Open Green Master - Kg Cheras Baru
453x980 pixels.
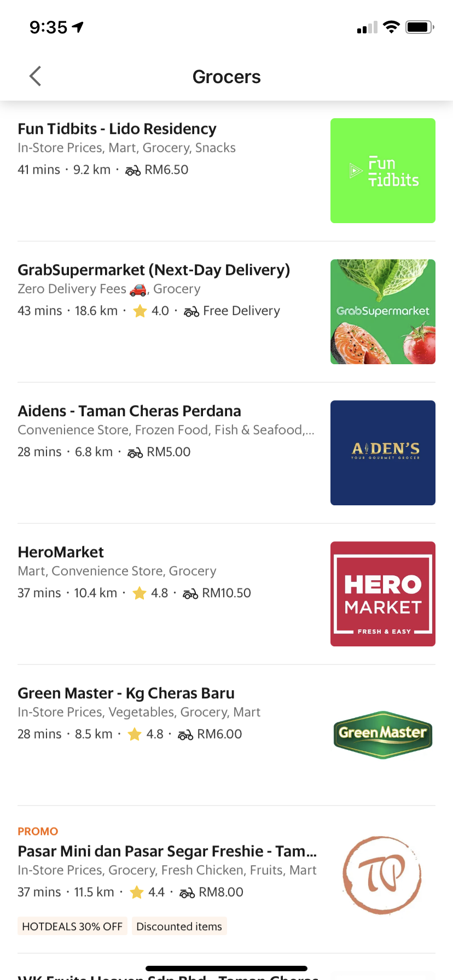tap(126, 693)
